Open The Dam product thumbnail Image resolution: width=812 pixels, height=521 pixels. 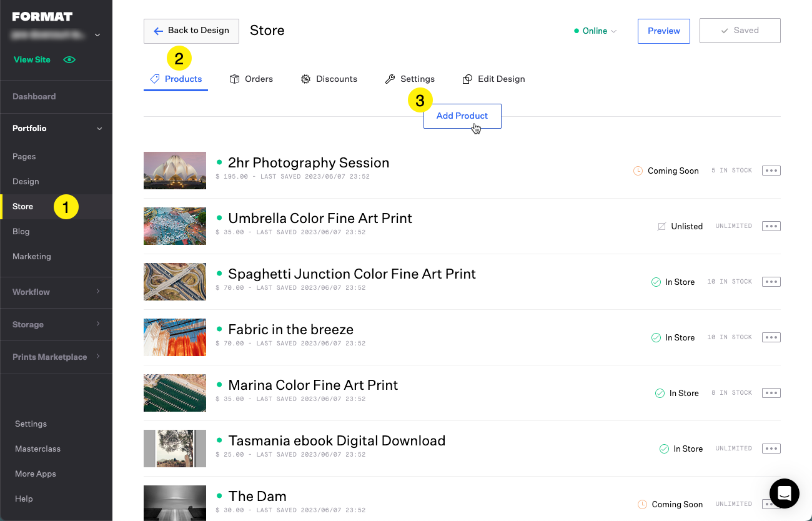175,503
